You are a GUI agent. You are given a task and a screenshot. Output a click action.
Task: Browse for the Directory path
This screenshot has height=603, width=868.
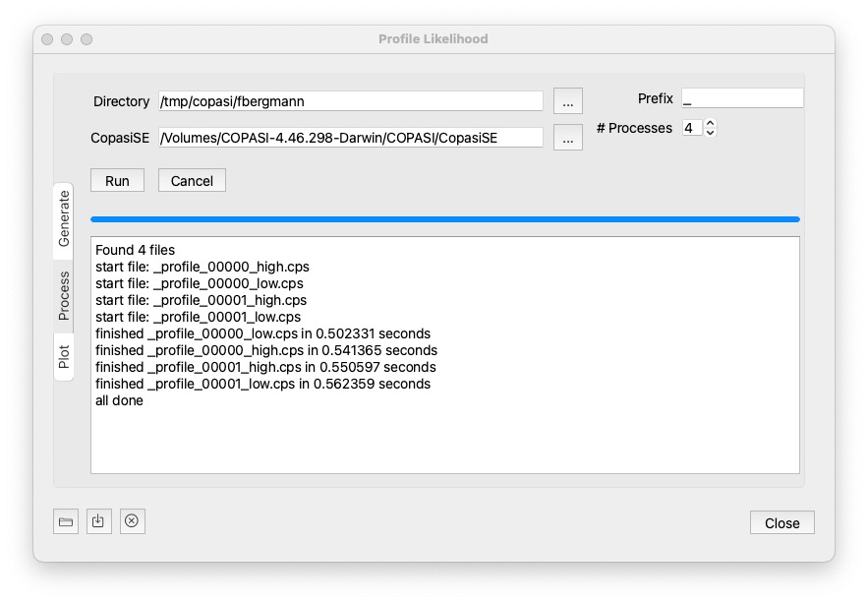coord(567,101)
